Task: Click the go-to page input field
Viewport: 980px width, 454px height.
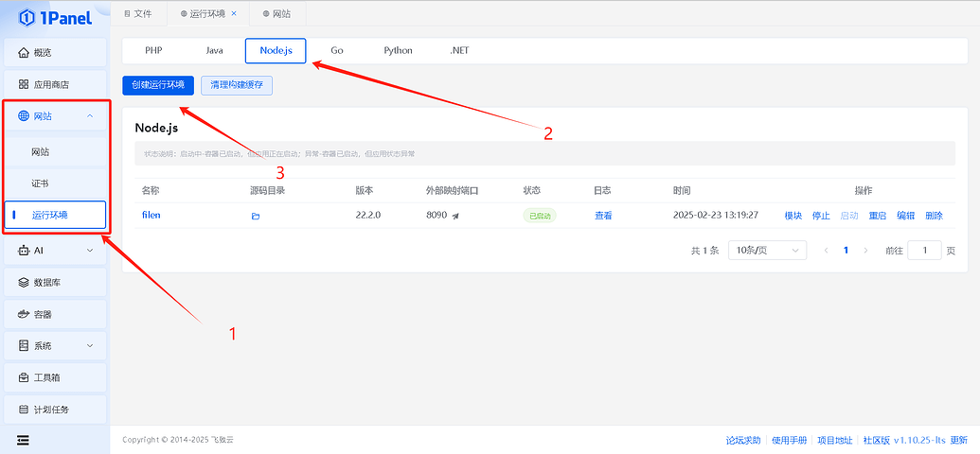Action: 924,251
